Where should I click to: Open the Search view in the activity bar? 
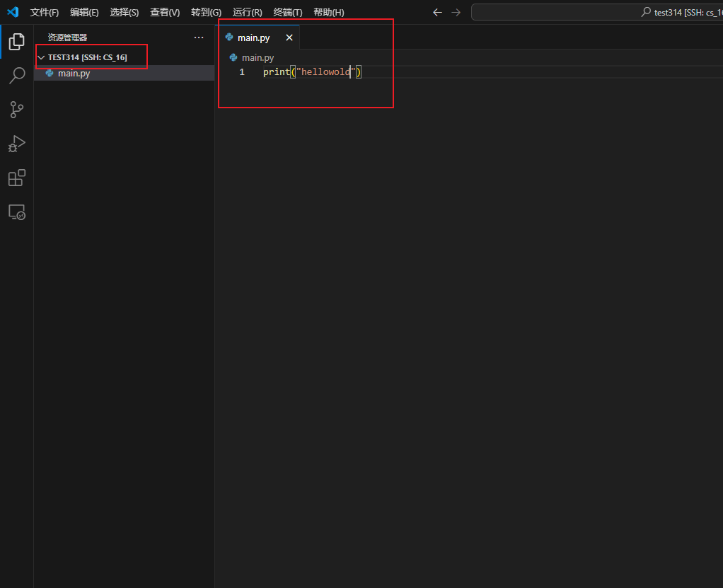point(16,75)
